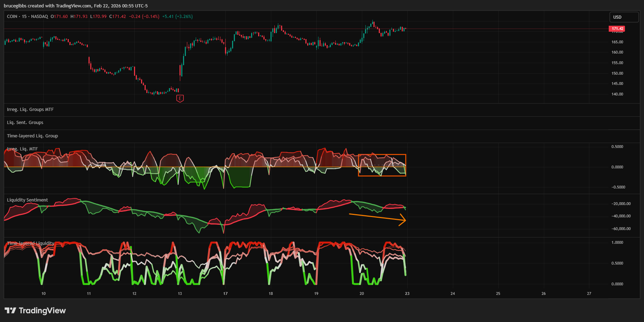The height and width of the screenshot is (322, 644).
Task: Expand the Irreg. Liq. Groups MTF pane
Action: (30, 110)
